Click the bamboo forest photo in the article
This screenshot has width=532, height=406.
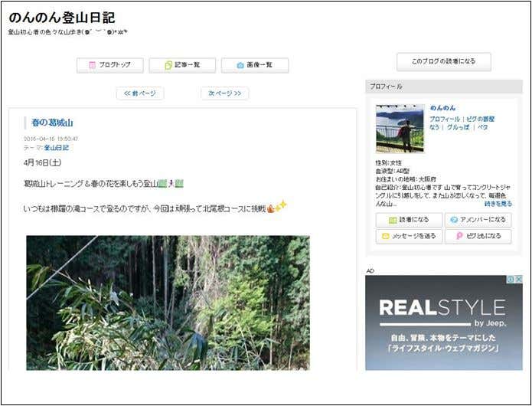168,303
